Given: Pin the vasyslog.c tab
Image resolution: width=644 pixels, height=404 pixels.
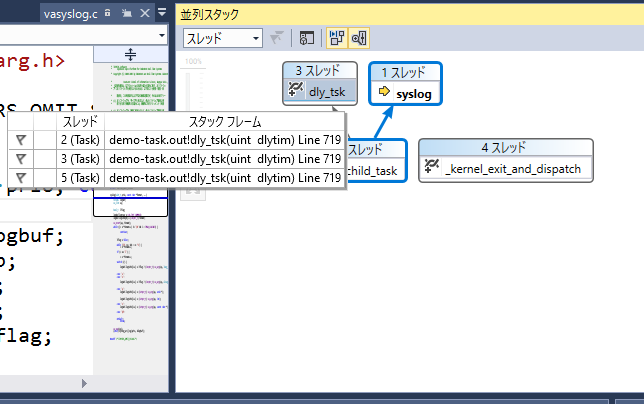Looking at the screenshot, I should tap(127, 13).
